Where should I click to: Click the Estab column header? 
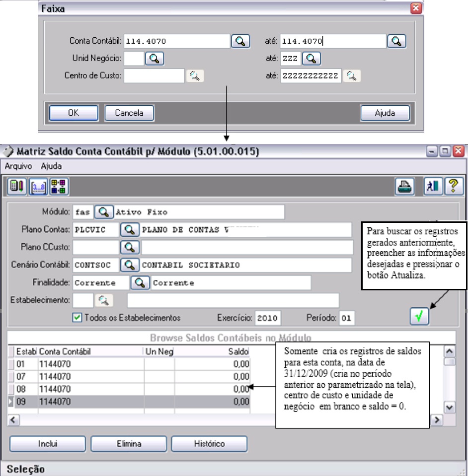coord(26,351)
